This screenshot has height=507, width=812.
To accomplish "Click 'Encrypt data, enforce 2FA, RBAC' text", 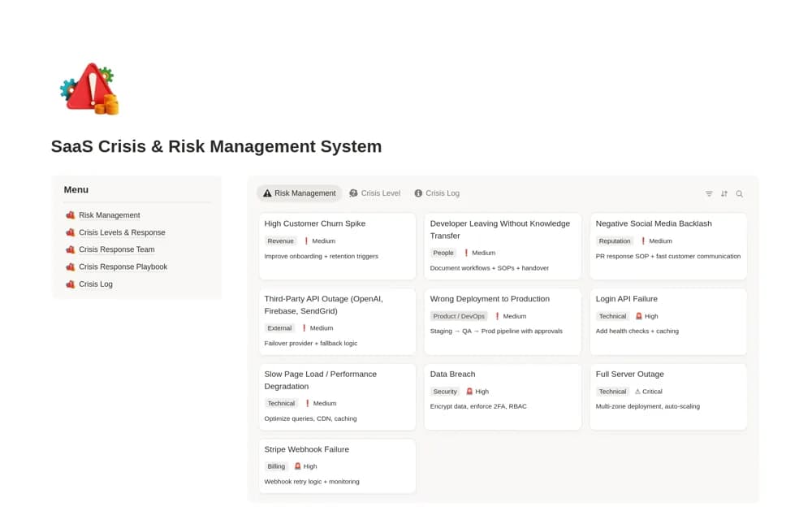I will [x=478, y=406].
